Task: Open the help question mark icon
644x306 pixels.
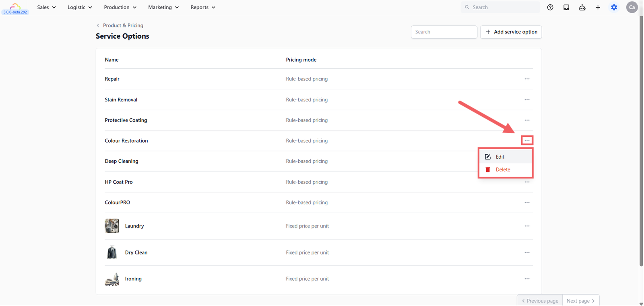Action: pos(550,7)
